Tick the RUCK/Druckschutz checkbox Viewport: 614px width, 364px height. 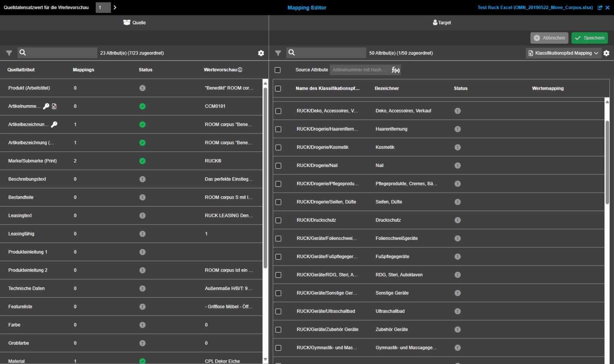278,221
